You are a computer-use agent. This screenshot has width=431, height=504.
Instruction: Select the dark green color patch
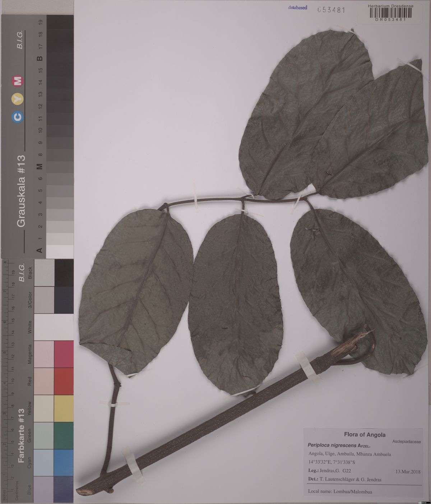(x=64, y=435)
